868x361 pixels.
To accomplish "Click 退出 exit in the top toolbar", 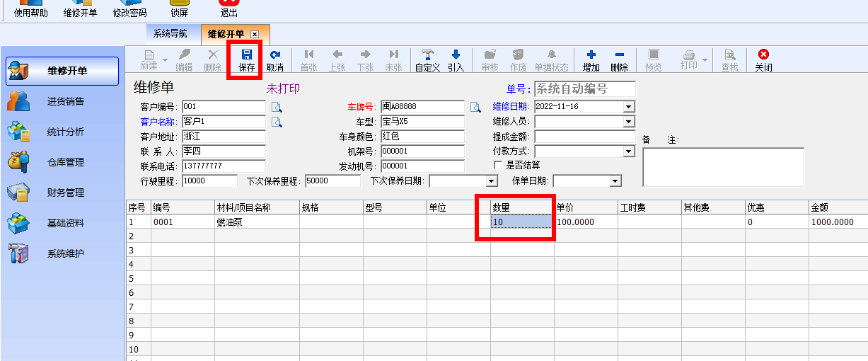I will point(229,8).
